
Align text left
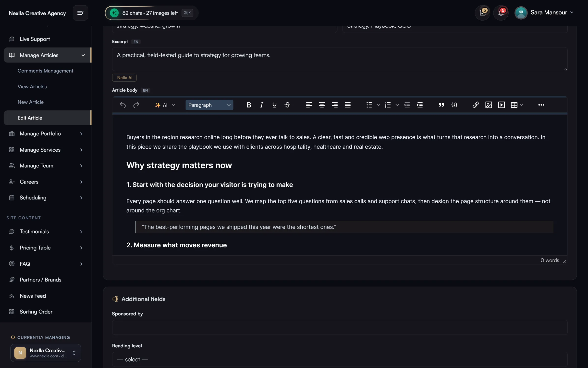[x=309, y=105]
